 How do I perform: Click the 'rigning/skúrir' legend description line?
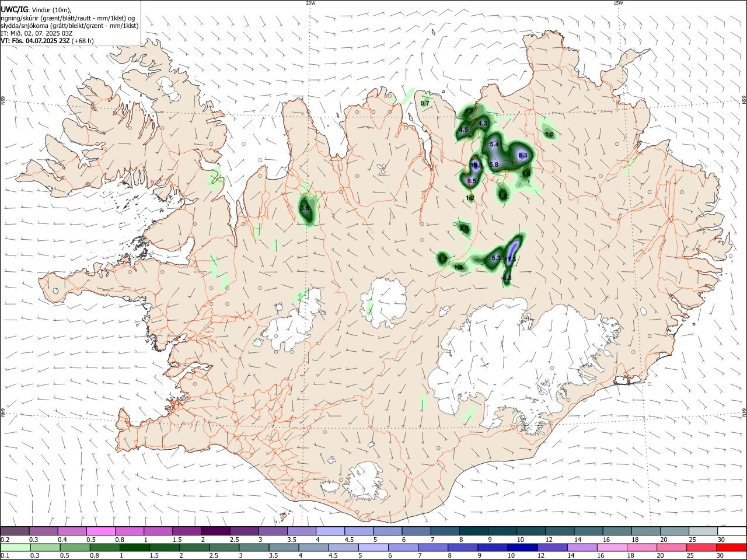coord(68,17)
